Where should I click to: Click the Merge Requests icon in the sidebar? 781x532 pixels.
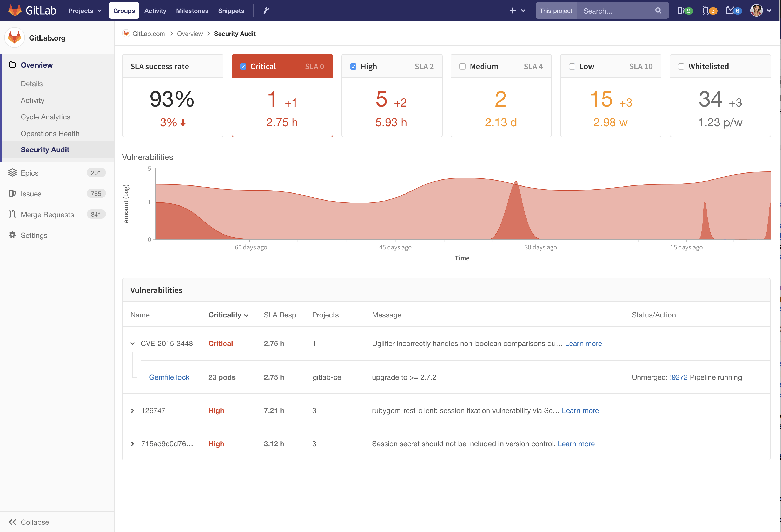tap(12, 214)
